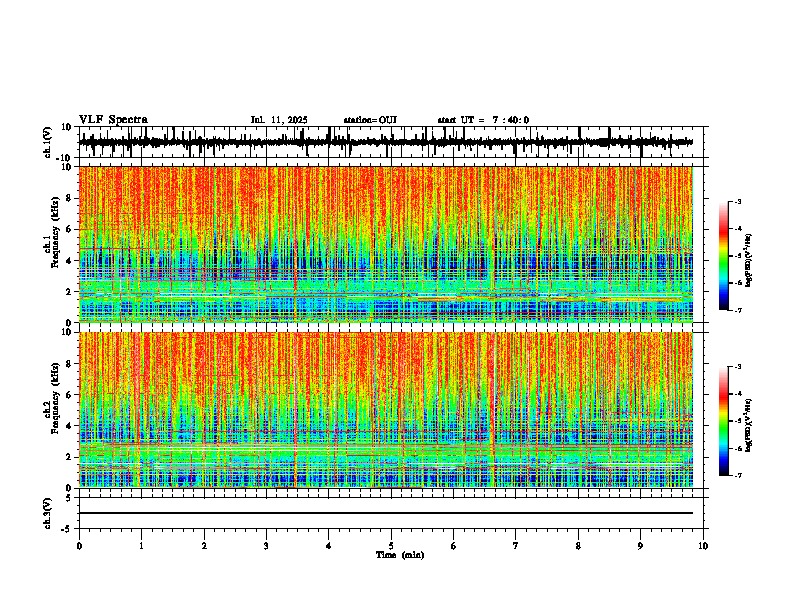
Task: Click the "VLF Spectra" title text
Action: 113,120
